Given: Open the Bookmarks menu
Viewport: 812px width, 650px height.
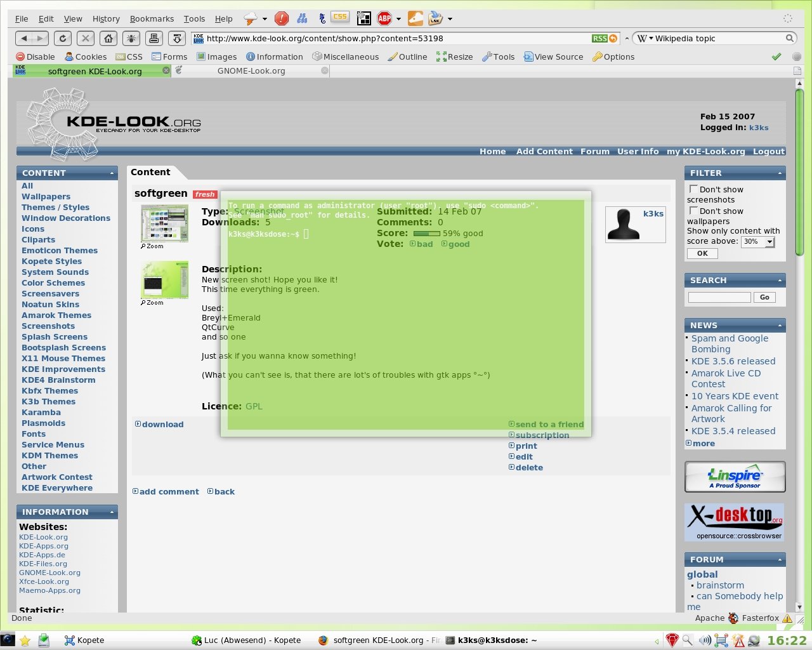Looking at the screenshot, I should 152,18.
